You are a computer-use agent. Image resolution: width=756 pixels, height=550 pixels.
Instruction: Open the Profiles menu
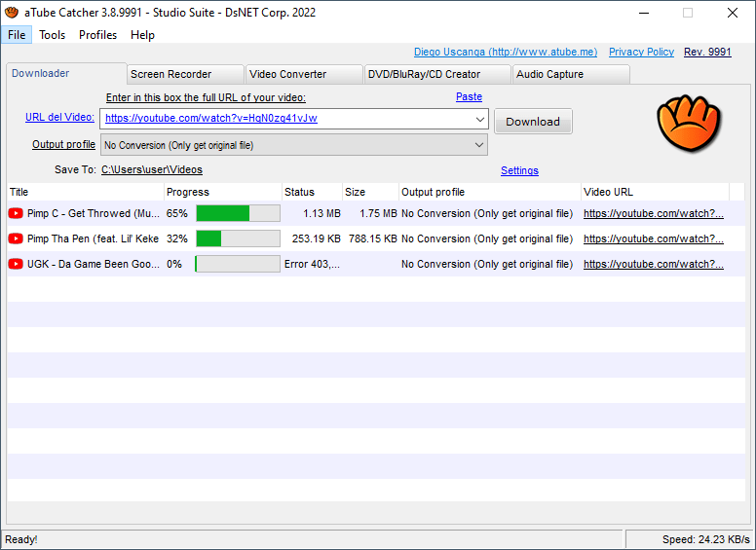click(x=97, y=35)
